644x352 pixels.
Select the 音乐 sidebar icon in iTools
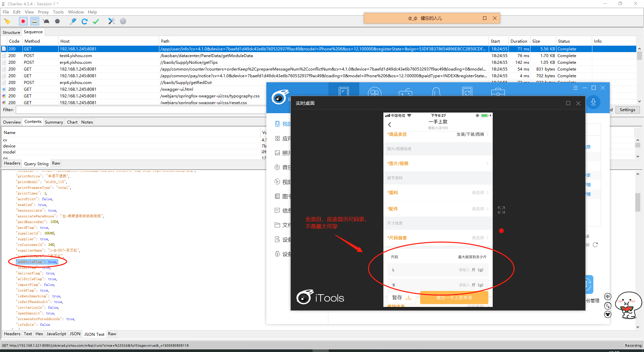277,167
